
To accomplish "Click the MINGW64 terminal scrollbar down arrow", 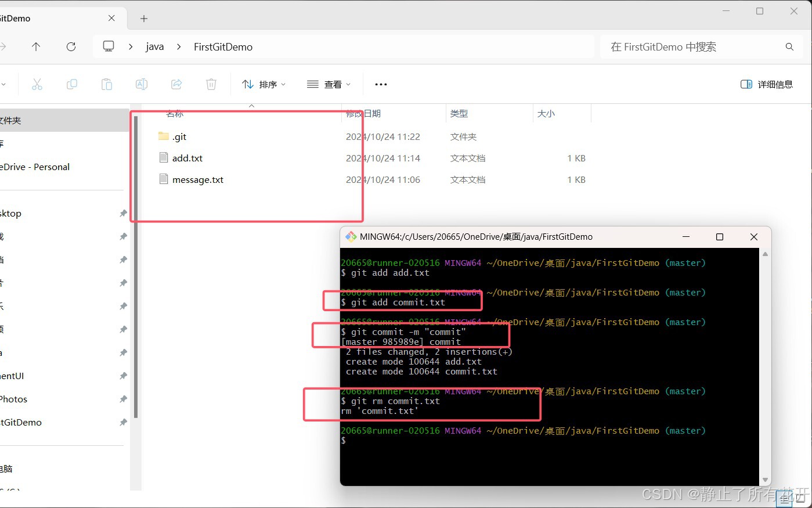I will [765, 480].
